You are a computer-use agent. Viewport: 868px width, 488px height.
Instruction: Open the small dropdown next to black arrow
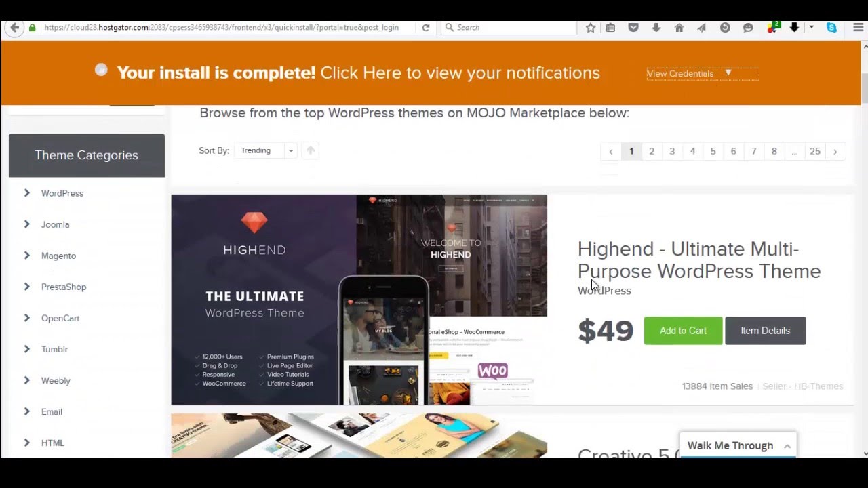pos(811,28)
